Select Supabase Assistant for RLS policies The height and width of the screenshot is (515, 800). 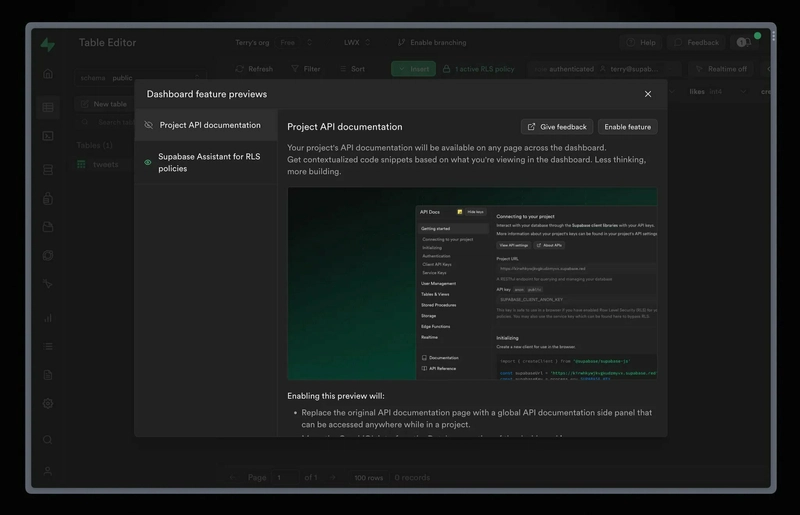pos(206,162)
